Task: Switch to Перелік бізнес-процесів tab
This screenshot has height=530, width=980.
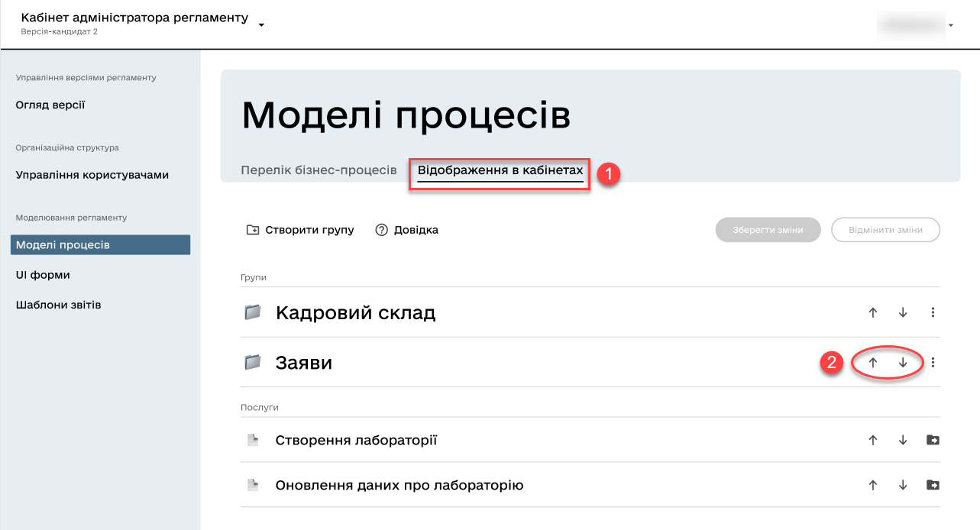Action: pos(319,170)
